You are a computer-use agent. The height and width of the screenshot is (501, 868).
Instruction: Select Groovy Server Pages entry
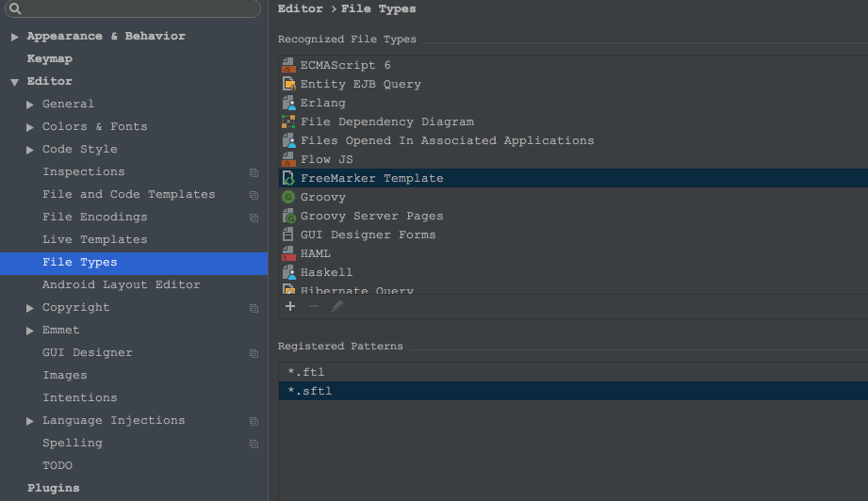(x=573, y=216)
